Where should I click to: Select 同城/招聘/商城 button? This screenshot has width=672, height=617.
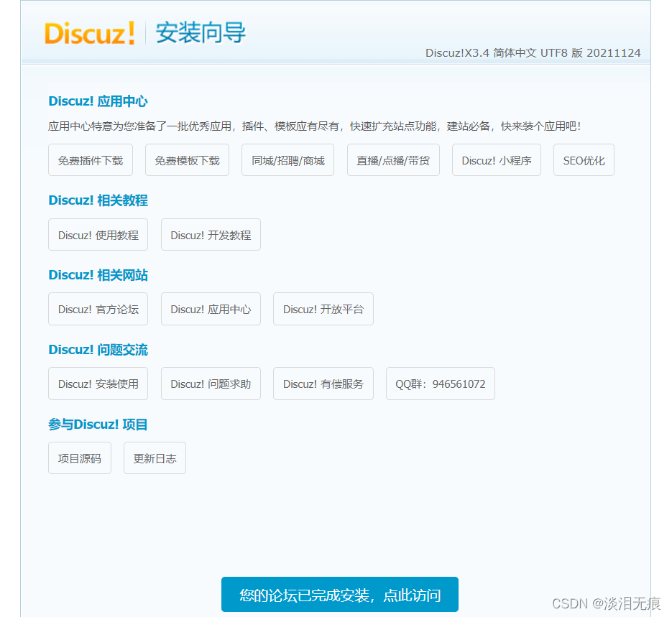click(x=288, y=160)
